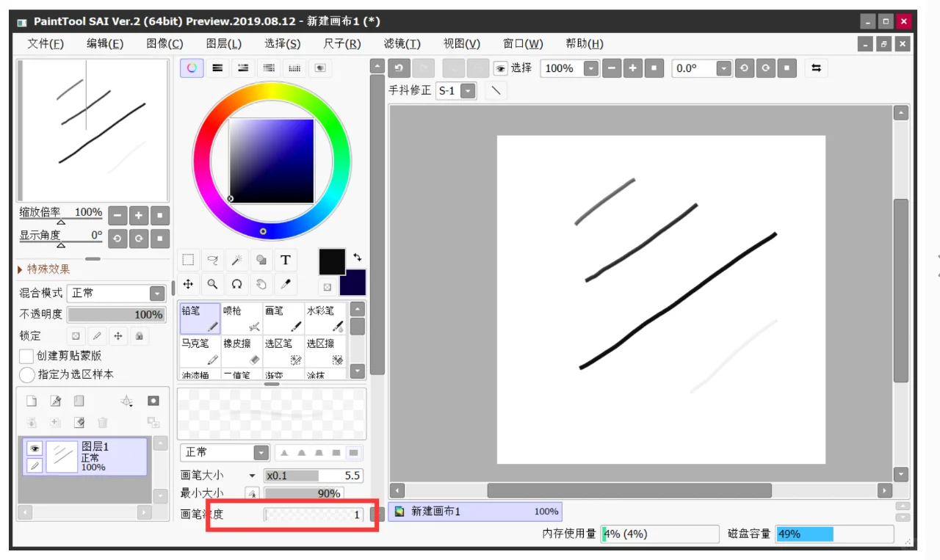The image size is (940, 560).
Task: Toggle the RGB sliders panel
Action: coord(217,68)
